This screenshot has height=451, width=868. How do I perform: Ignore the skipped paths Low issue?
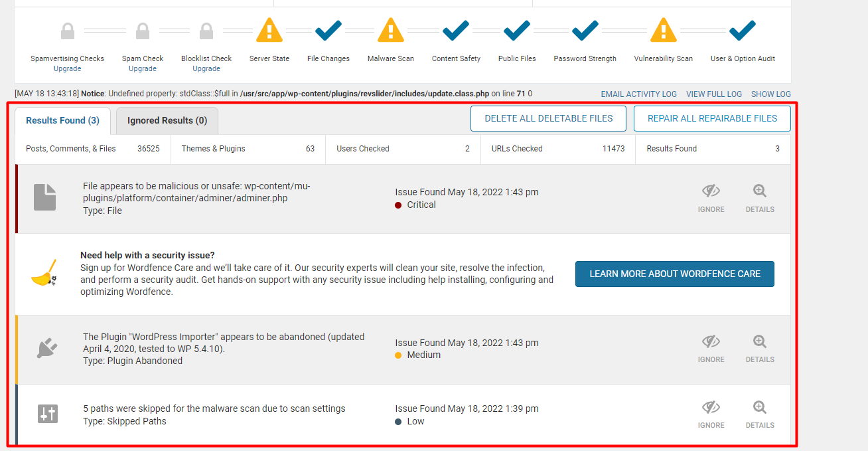pos(711,413)
